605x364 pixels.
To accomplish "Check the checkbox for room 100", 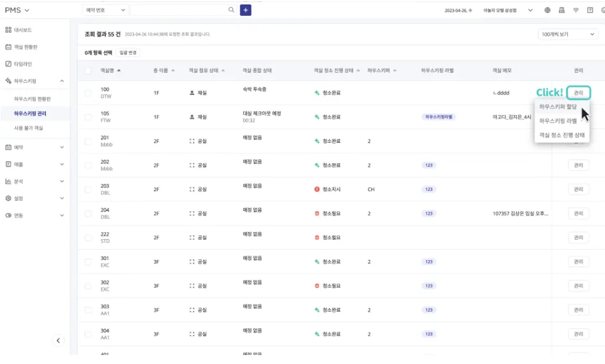I will pos(88,93).
